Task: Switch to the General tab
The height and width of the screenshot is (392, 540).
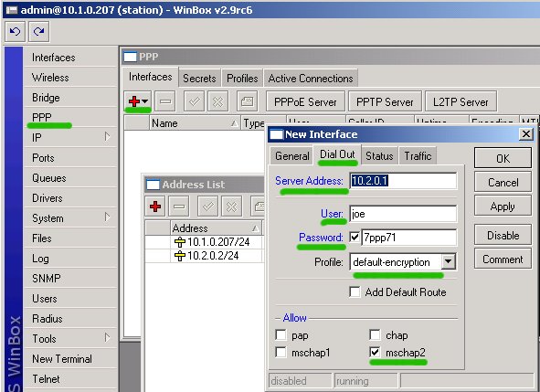Action: (x=292, y=156)
